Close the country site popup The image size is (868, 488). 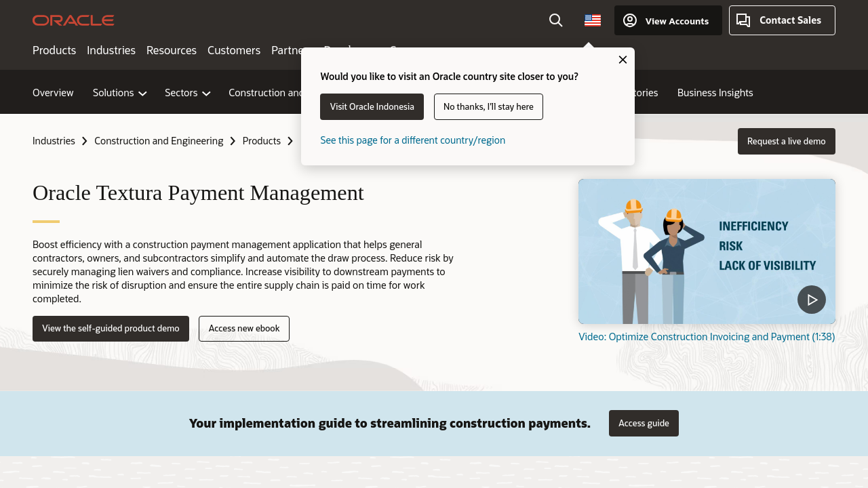pyautogui.click(x=623, y=60)
